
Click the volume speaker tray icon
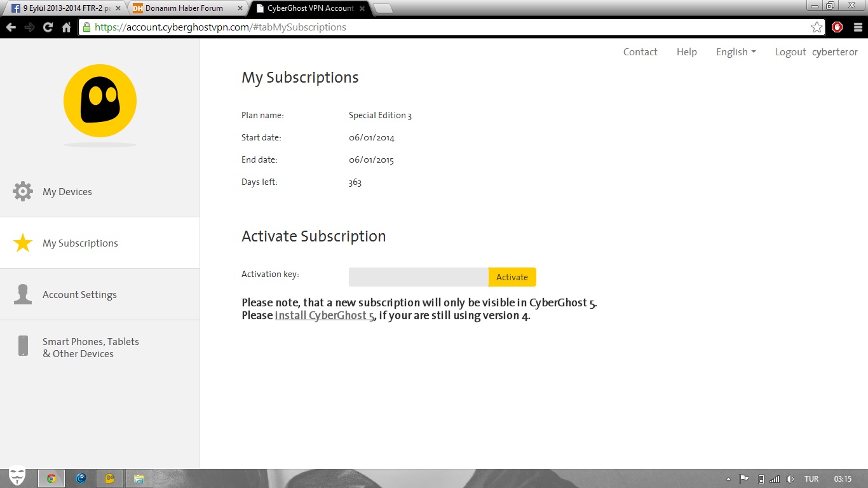790,479
